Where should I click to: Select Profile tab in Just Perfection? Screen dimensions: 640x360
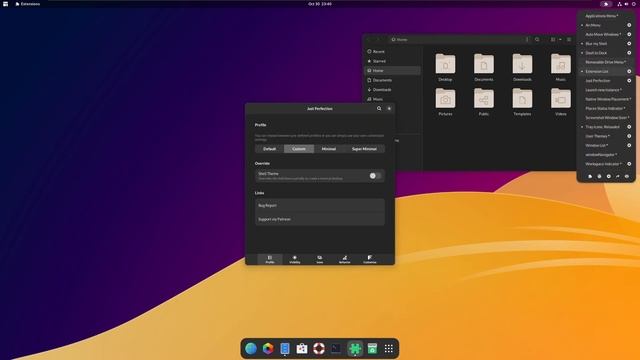pos(270,259)
